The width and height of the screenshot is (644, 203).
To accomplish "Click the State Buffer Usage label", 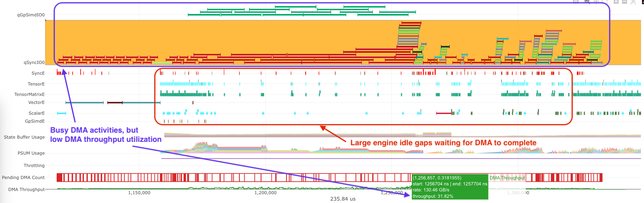I will pyautogui.click(x=24, y=137).
